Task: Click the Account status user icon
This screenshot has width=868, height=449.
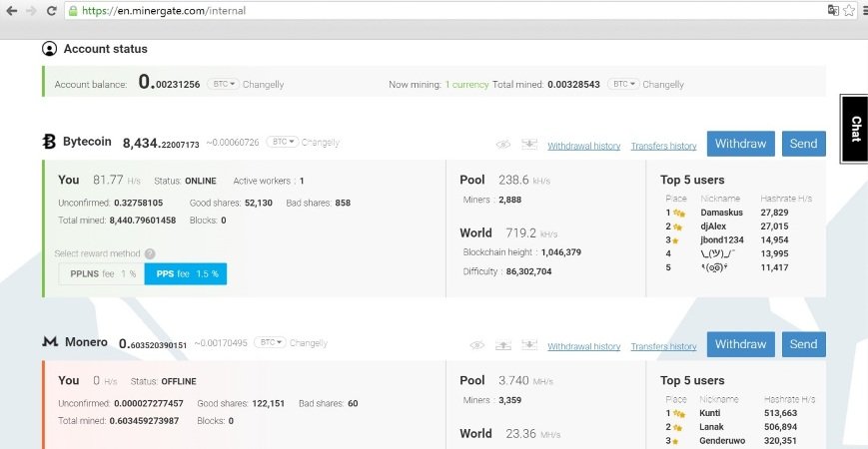Action: (49, 49)
